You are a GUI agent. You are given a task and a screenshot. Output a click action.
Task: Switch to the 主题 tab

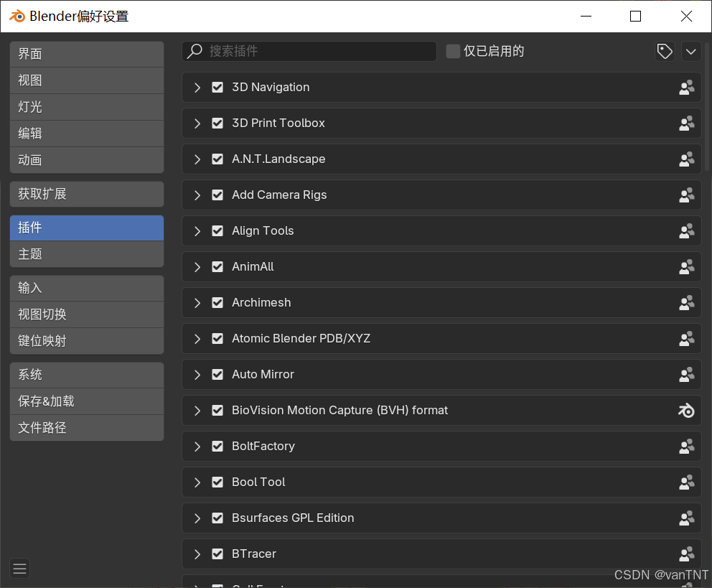pyautogui.click(x=87, y=254)
